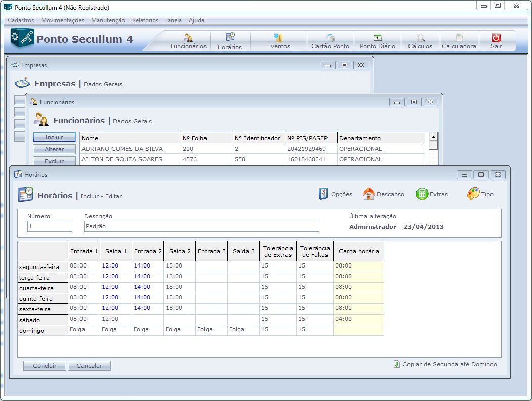Open the Ajuda menu

196,20
